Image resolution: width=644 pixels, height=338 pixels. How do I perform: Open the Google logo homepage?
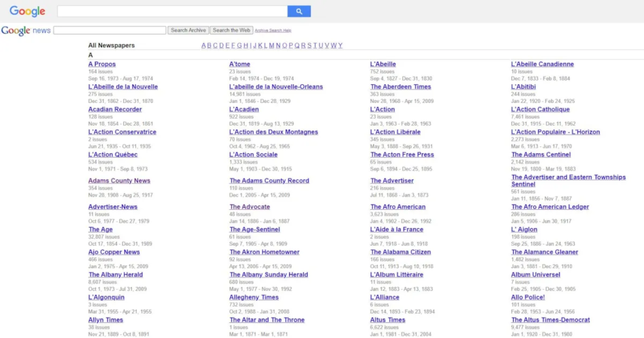pos(27,11)
